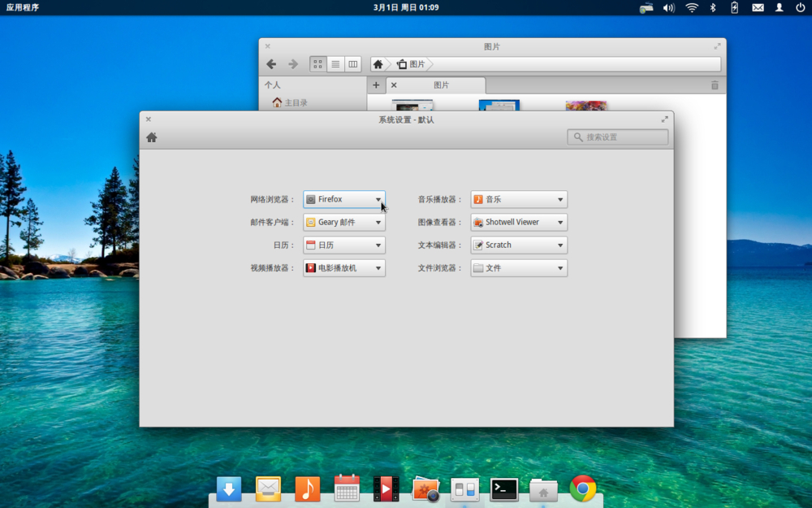Change the Shotwell Viewer image viewer dropdown

[519, 222]
